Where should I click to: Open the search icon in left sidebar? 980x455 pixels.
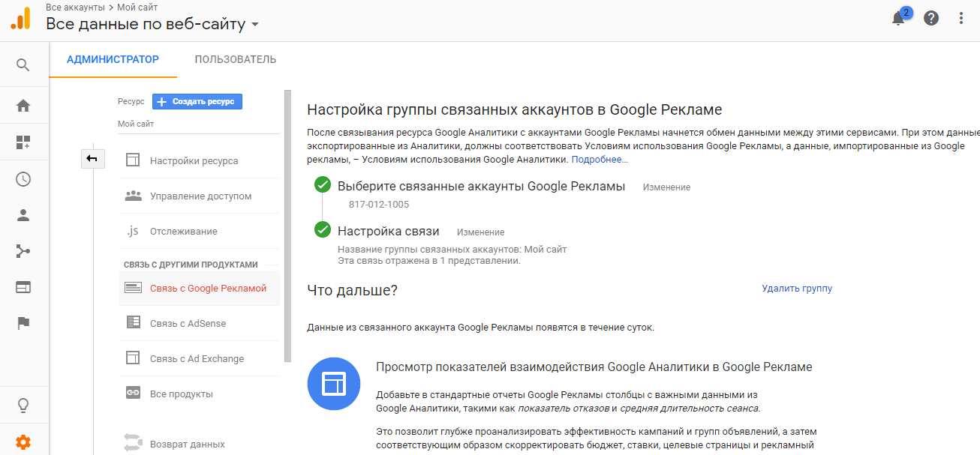23,65
